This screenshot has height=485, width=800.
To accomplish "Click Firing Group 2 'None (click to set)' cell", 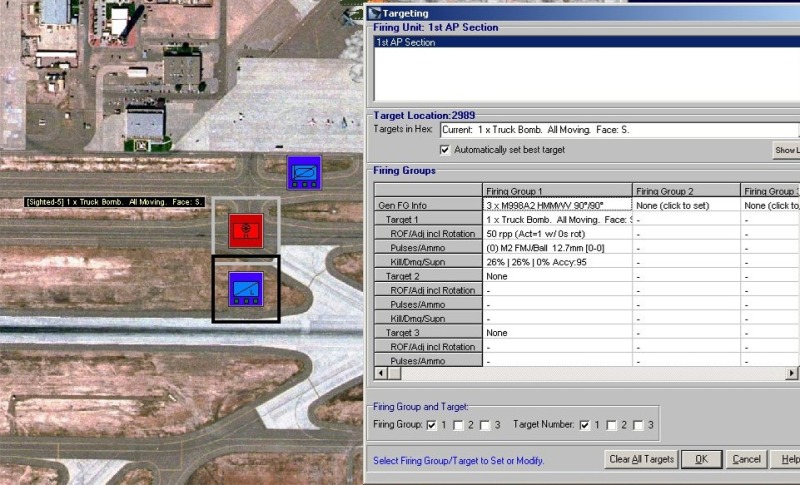I will 685,204.
